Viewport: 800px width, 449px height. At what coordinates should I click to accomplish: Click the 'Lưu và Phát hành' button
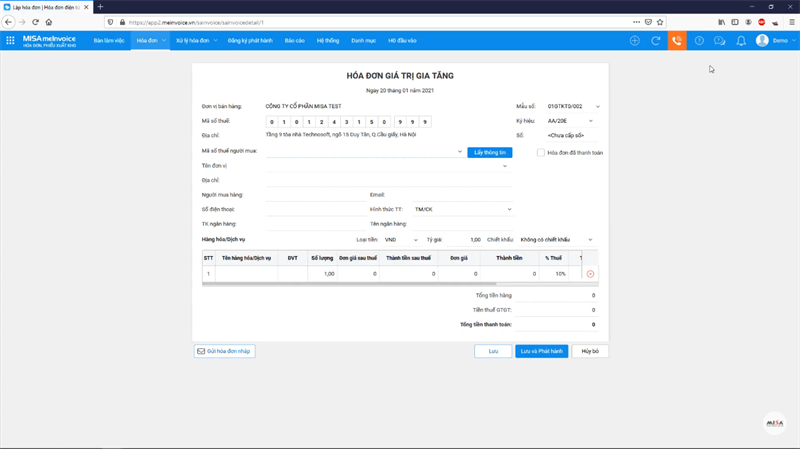pos(541,351)
